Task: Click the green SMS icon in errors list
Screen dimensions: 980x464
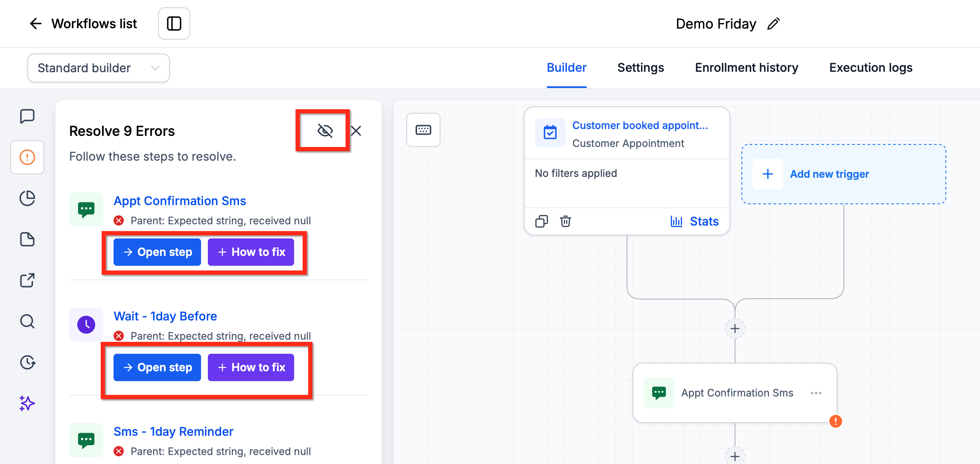Action: [86, 209]
